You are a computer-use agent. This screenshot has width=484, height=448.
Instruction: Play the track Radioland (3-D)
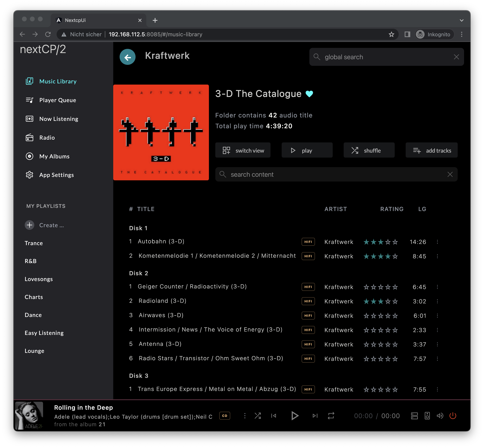click(162, 301)
